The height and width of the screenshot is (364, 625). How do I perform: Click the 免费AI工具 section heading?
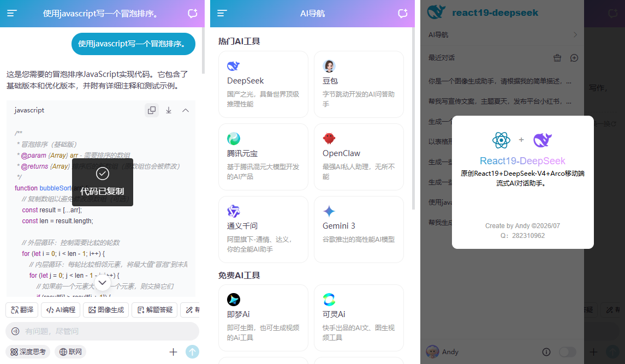(239, 275)
